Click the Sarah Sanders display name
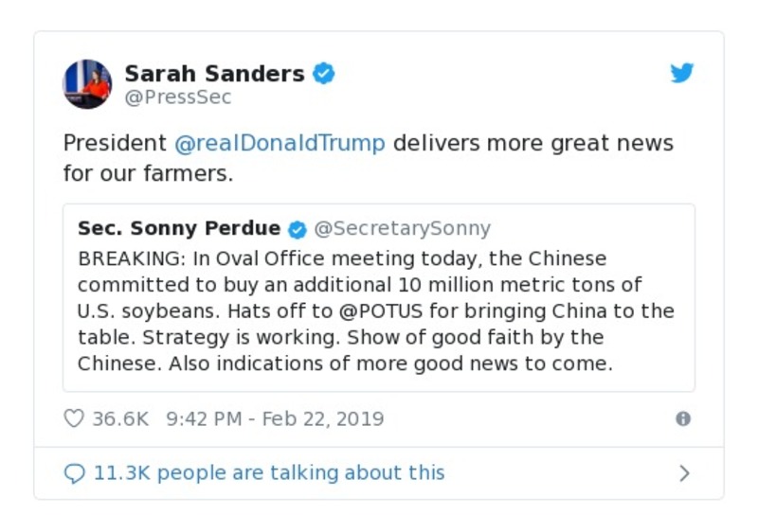Viewport: 758px width, 532px height. [x=214, y=74]
